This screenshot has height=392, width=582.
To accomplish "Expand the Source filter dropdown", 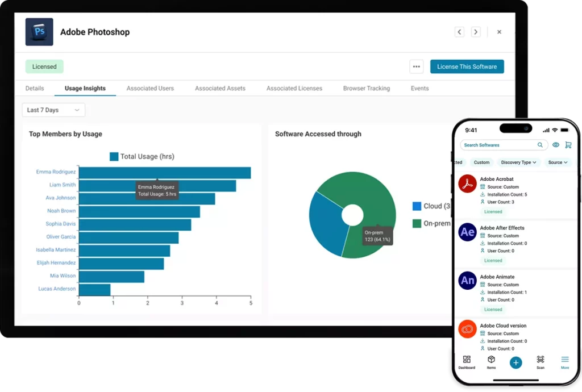I will coord(558,162).
